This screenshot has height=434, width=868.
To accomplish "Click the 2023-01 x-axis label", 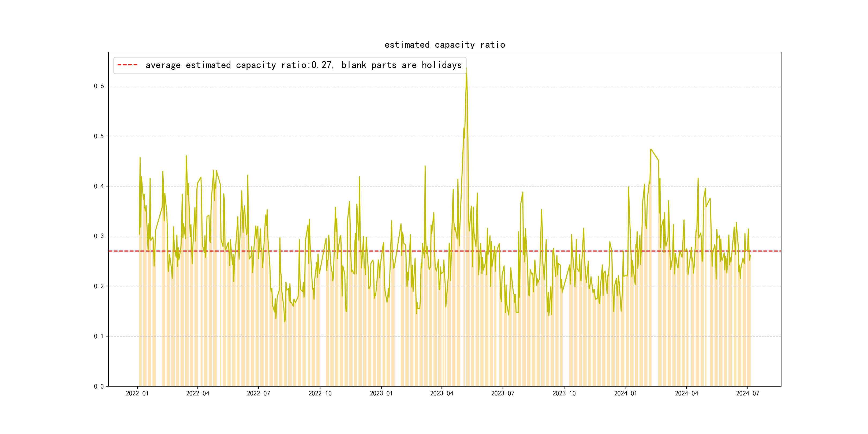I will point(381,393).
